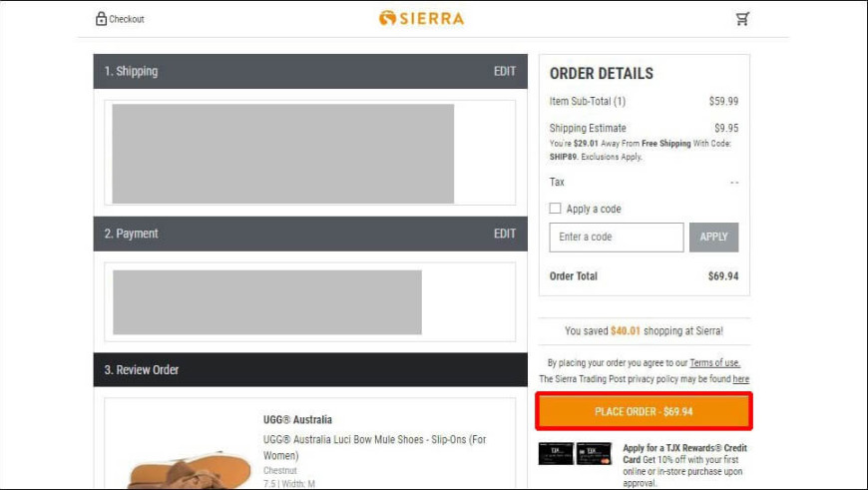This screenshot has height=490, width=868.
Task: Click Place Order - $69.94 button
Action: [644, 411]
